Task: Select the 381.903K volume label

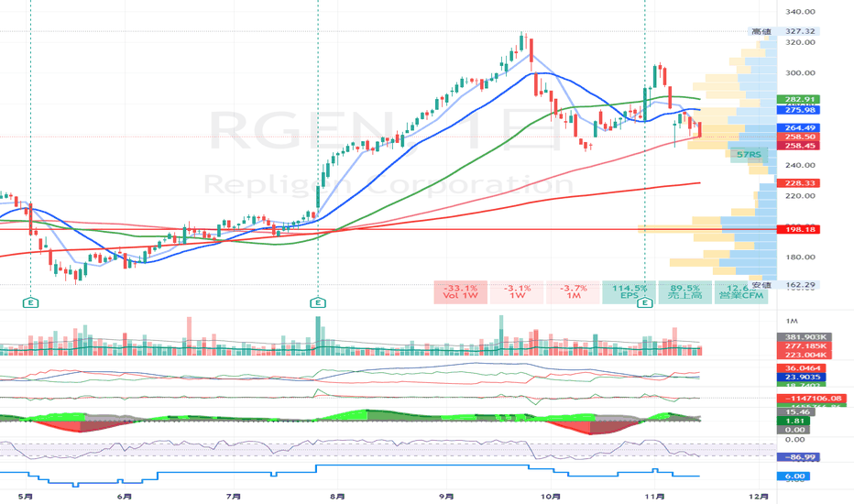Action: (805, 337)
